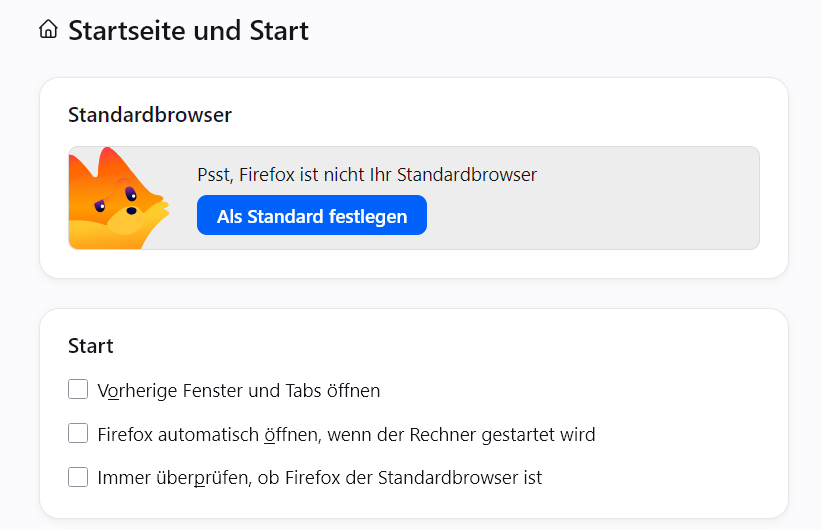This screenshot has width=821, height=530.
Task: Enable Vorherige Fenster und Tabs öffnen checkbox
Action: (x=78, y=389)
